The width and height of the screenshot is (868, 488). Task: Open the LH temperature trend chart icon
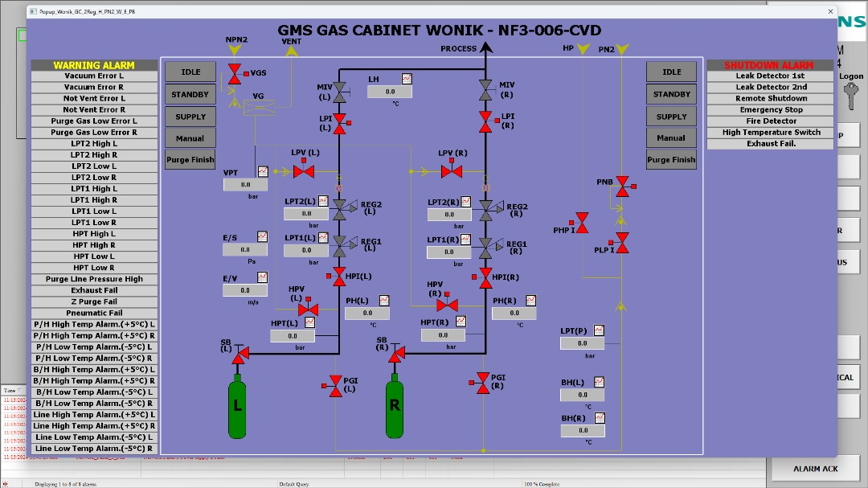click(x=407, y=79)
